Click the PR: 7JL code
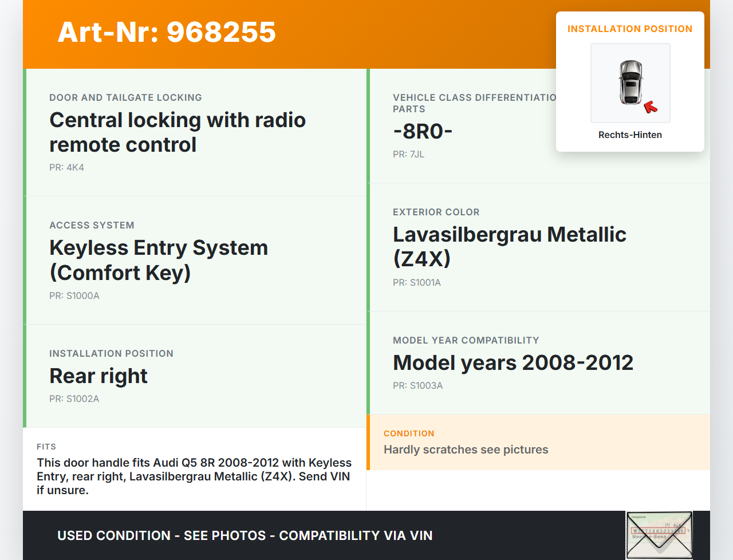The width and height of the screenshot is (733, 560). [408, 155]
